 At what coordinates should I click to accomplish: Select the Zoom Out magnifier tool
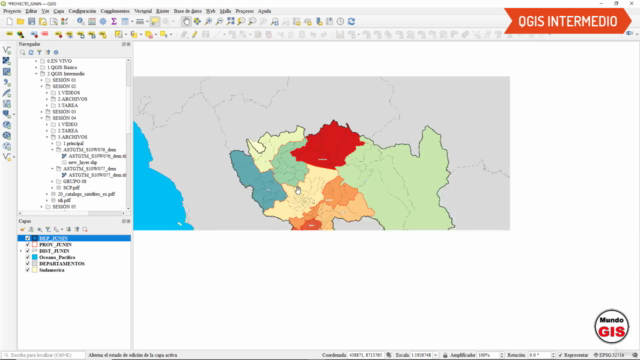pyautogui.click(x=219, y=21)
